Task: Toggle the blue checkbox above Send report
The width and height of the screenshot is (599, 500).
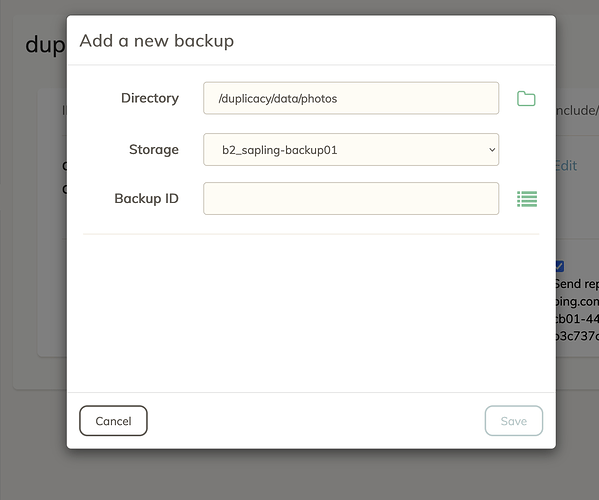Action: click(x=560, y=266)
